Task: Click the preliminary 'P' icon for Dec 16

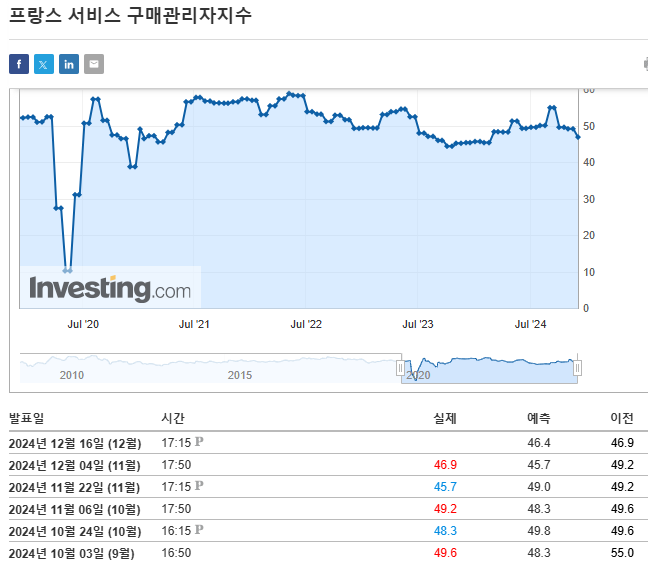Action: (x=199, y=441)
